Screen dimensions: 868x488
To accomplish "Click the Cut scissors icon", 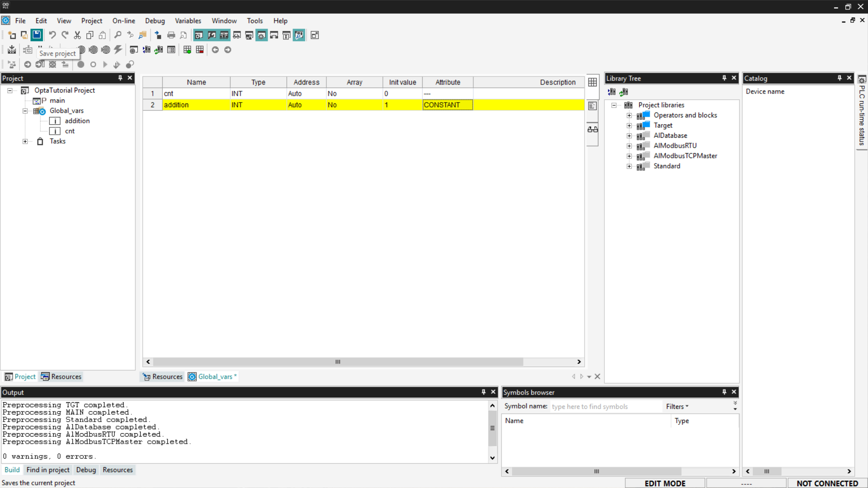I will click(77, 35).
